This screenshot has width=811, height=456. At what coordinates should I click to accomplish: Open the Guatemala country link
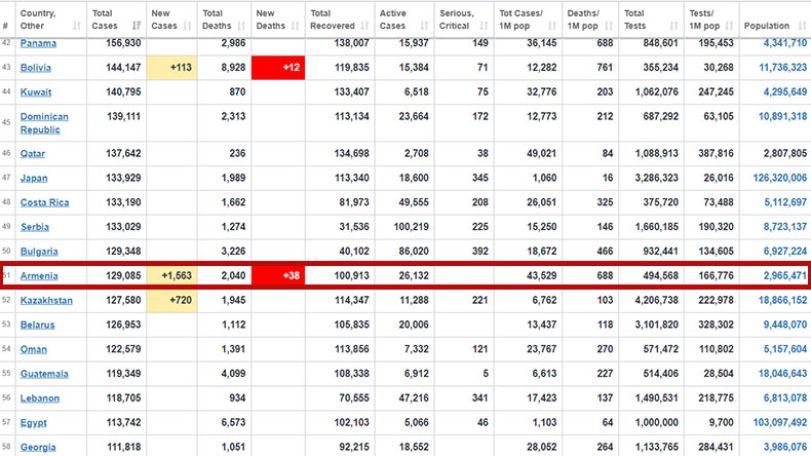click(x=44, y=374)
